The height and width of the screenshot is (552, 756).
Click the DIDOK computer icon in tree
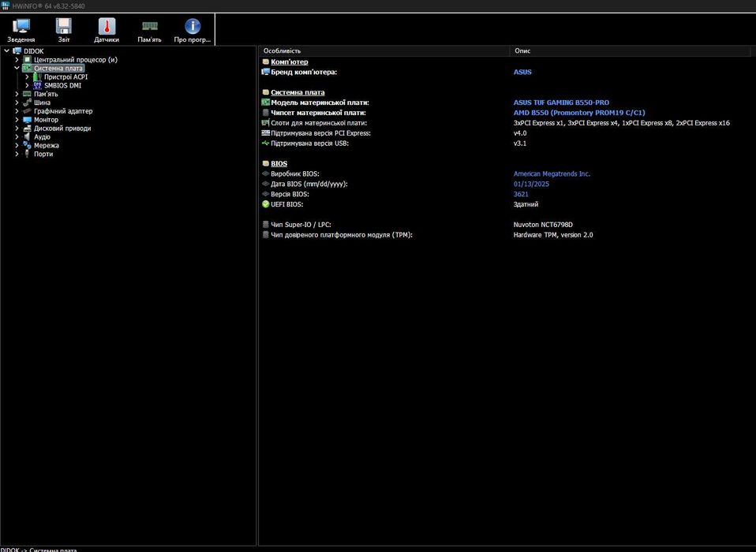click(17, 51)
